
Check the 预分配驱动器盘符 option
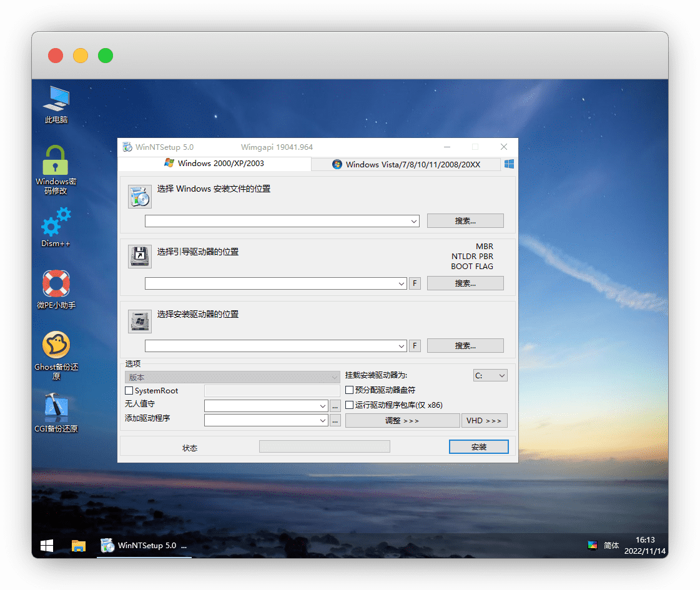tap(350, 390)
